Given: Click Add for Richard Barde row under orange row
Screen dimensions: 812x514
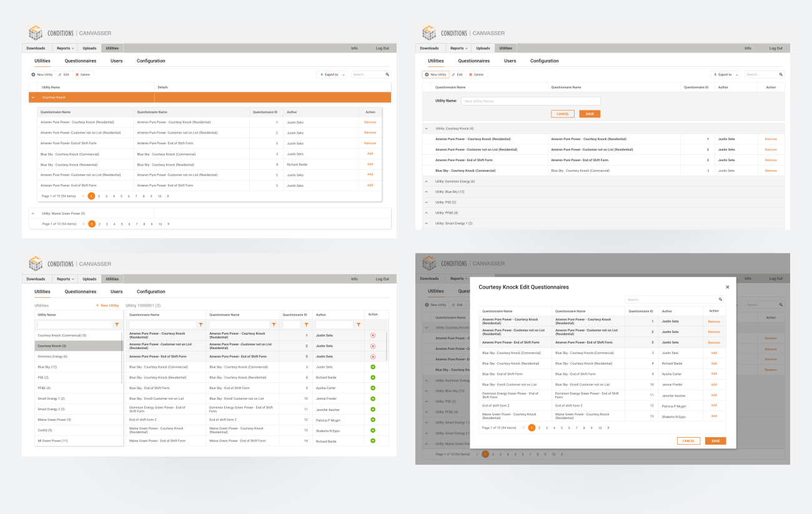Looking at the screenshot, I should coord(370,164).
